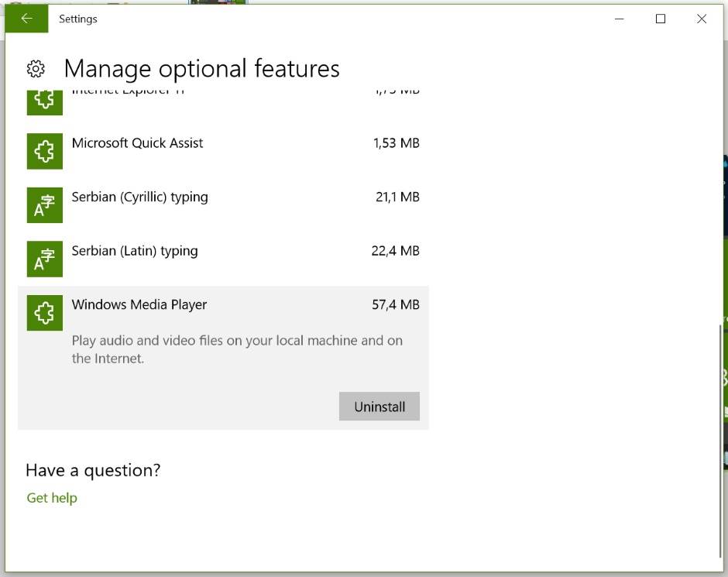Click the Windows Media Player description text
This screenshot has width=728, height=577.
[237, 349]
